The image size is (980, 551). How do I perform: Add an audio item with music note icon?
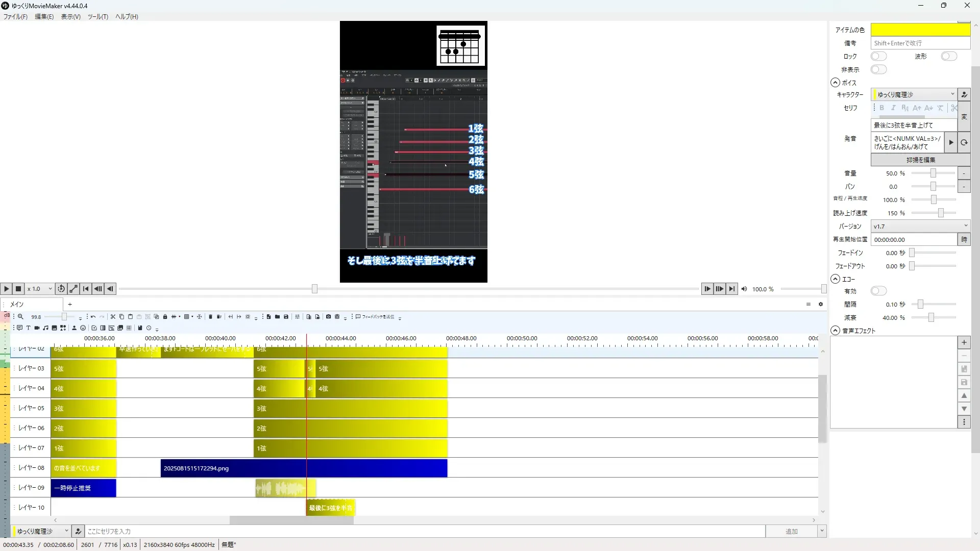(x=45, y=328)
